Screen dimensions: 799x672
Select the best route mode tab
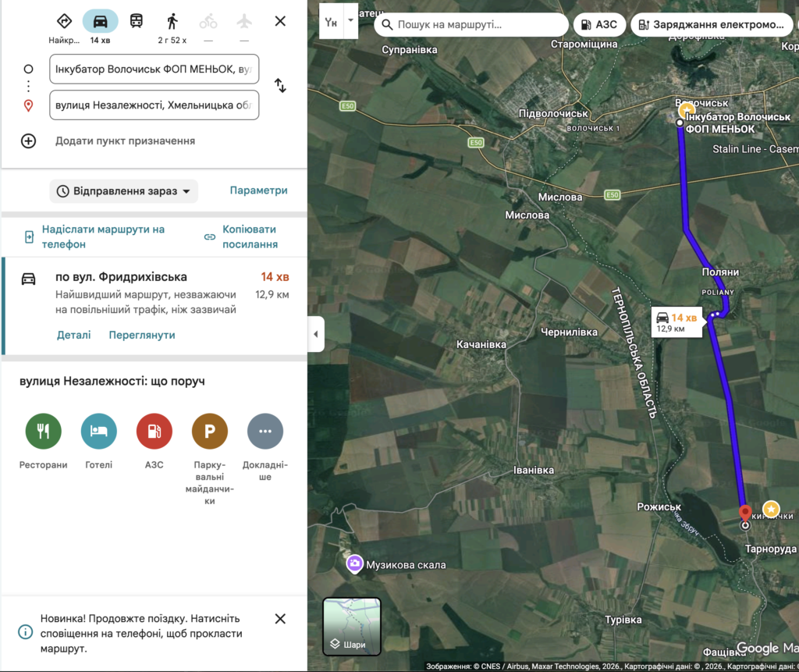[64, 21]
